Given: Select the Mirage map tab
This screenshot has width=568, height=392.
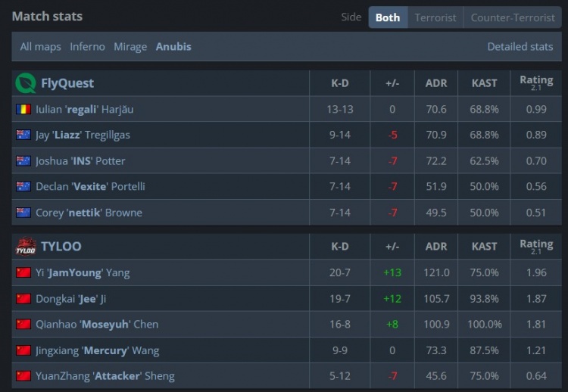Looking at the screenshot, I should [130, 47].
